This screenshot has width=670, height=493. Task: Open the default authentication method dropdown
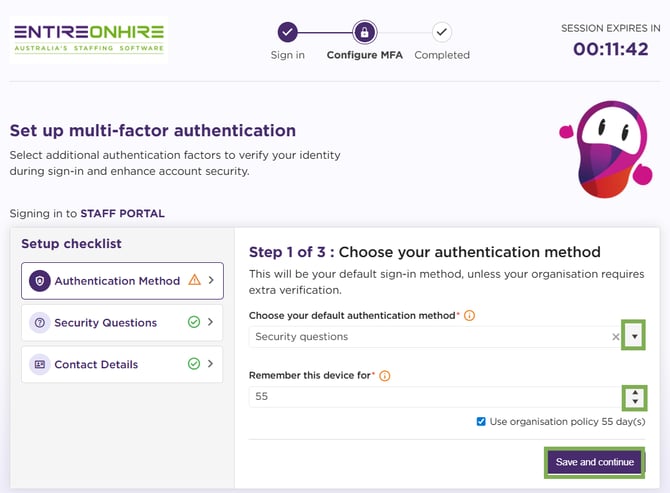click(x=634, y=337)
